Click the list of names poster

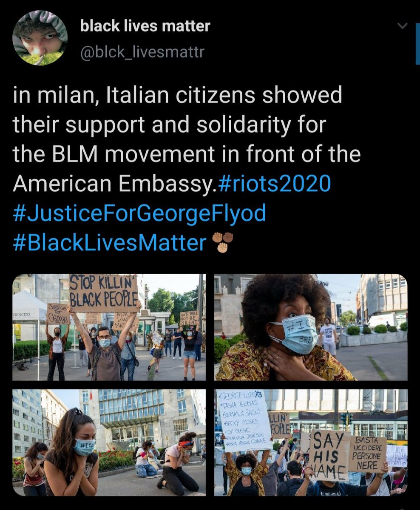click(x=244, y=420)
